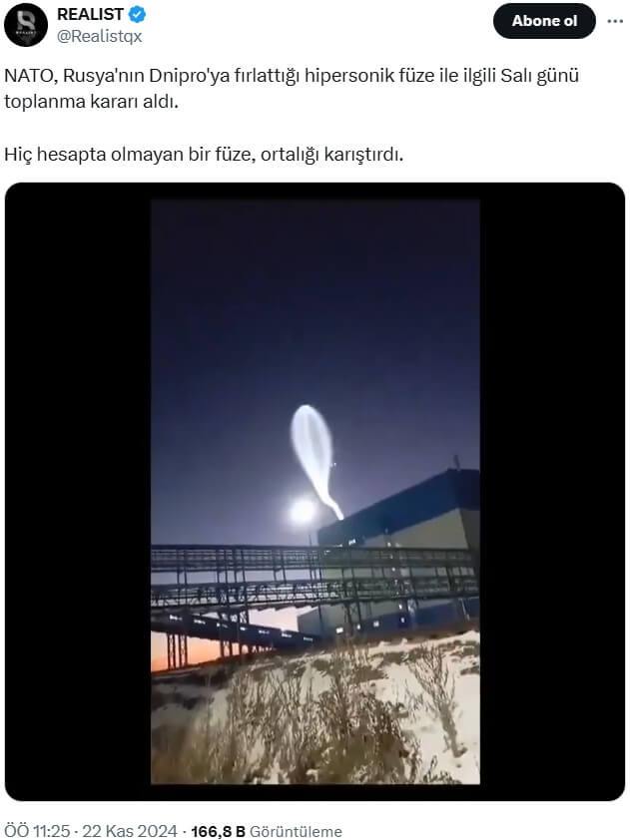
Task: Play the embedded missile video
Action: pos(315,492)
